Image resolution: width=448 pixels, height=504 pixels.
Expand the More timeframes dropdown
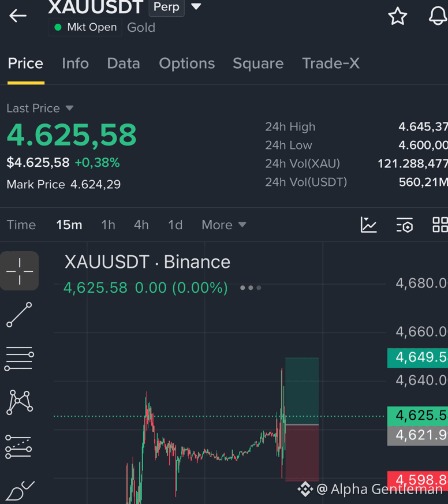[223, 225]
